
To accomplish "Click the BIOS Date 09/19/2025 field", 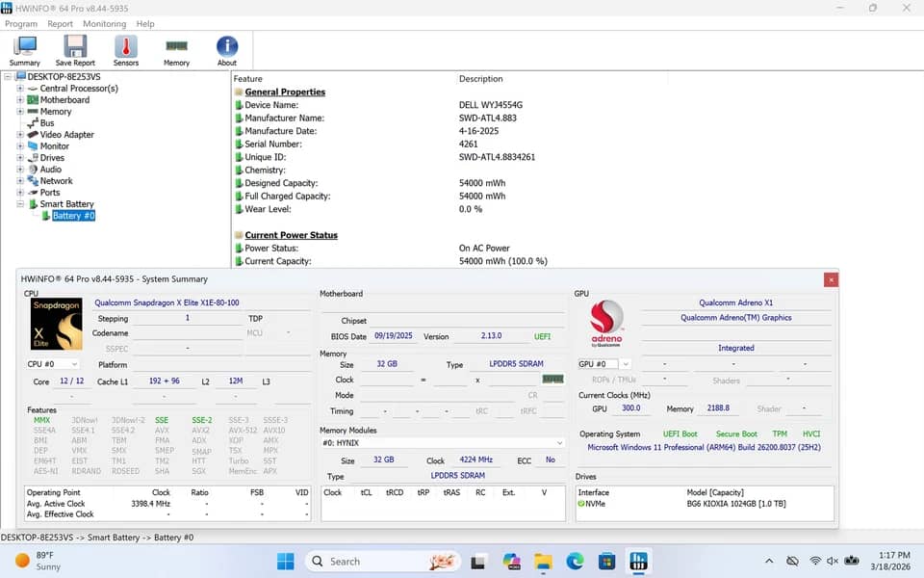I will click(x=394, y=335).
